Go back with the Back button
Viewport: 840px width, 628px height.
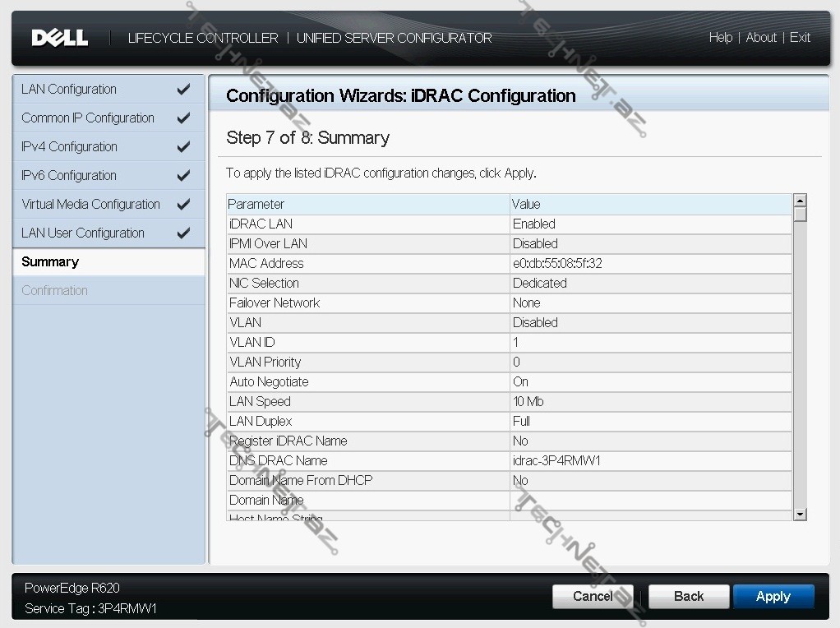pyautogui.click(x=689, y=597)
